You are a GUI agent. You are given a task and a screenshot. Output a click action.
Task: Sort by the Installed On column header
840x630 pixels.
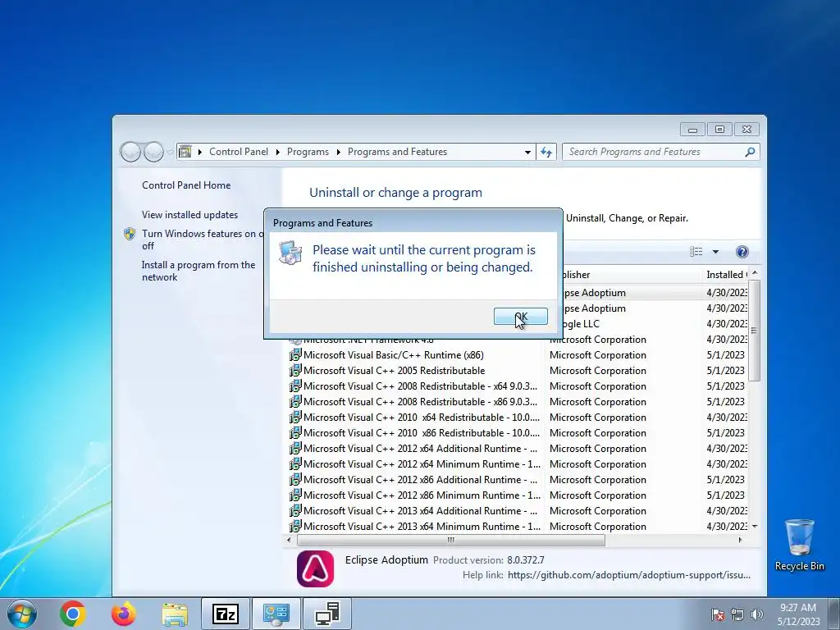(x=724, y=275)
